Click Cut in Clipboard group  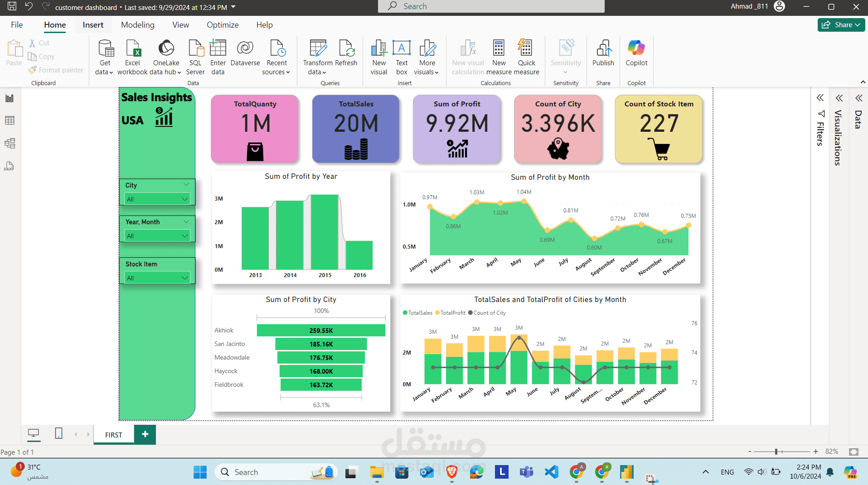(x=39, y=43)
